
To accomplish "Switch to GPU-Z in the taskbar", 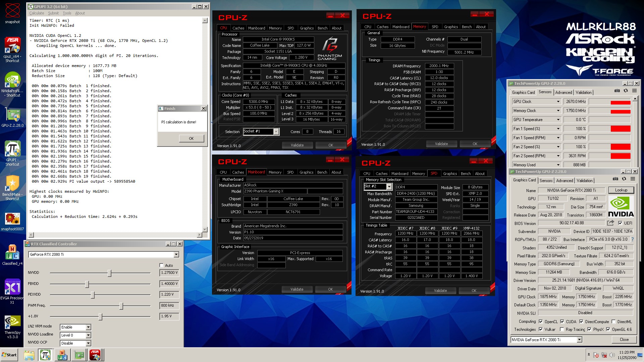I will point(79,355).
